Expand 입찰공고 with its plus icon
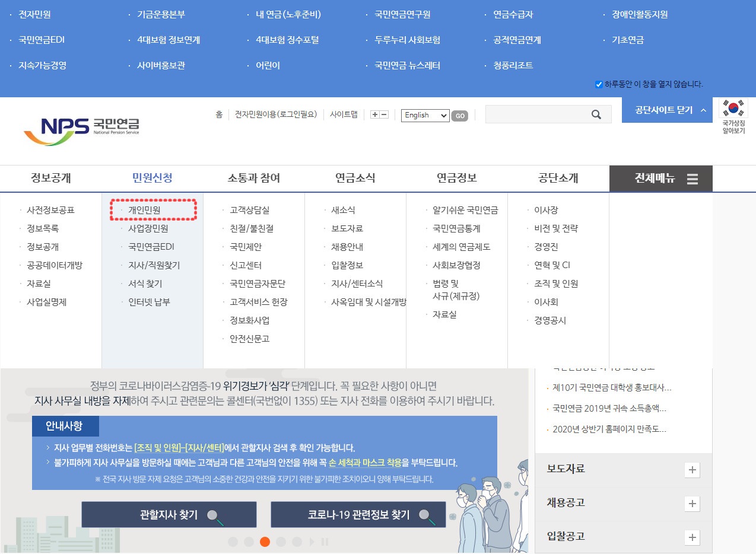This screenshot has width=756, height=554. [692, 538]
